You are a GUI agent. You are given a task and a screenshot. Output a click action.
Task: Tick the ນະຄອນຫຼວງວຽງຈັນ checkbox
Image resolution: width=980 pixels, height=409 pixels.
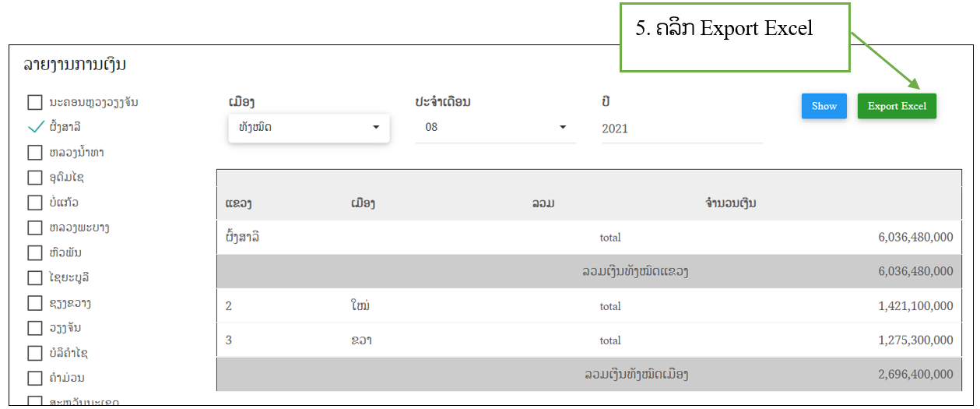[35, 103]
